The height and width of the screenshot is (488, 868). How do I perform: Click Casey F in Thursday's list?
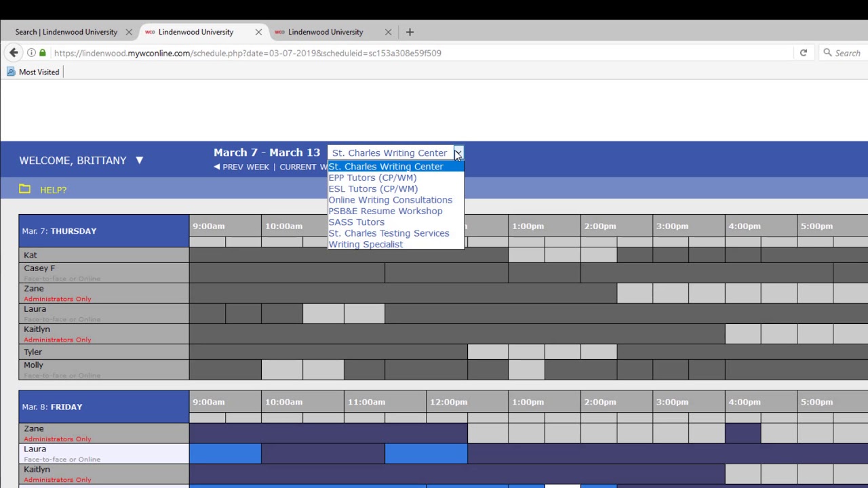click(39, 268)
